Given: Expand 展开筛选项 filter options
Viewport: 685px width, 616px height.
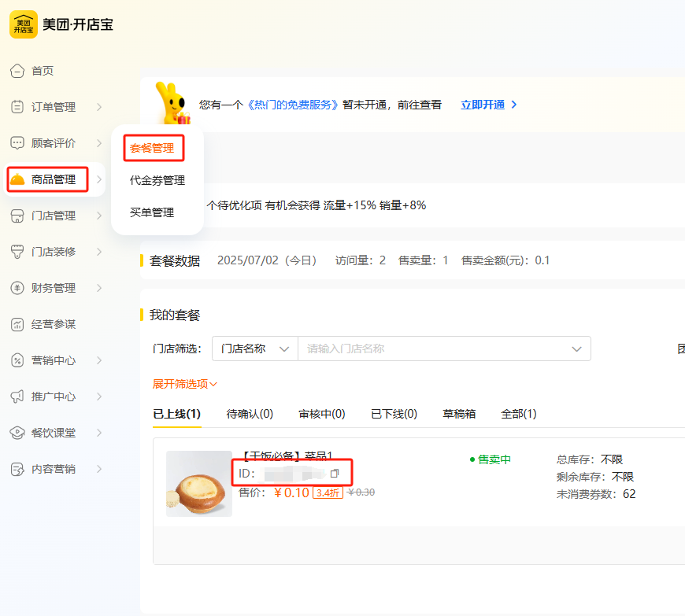Looking at the screenshot, I should 185,384.
